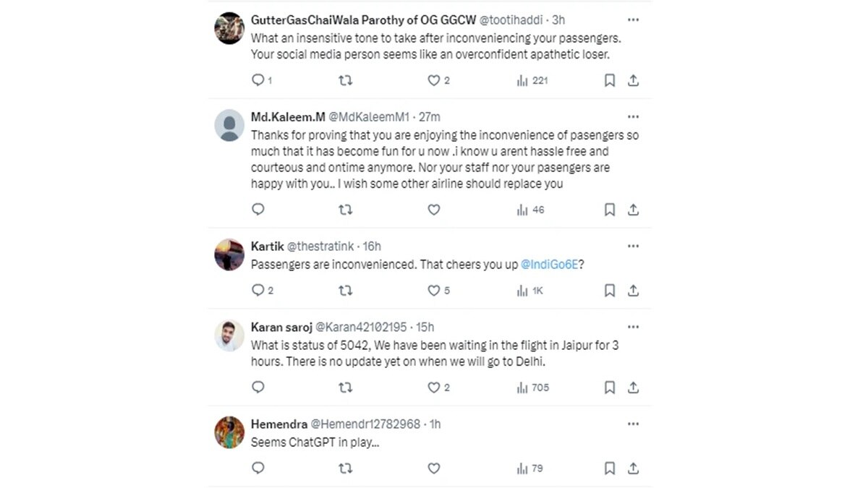The width and height of the screenshot is (868, 488).
Task: View analytics showing 705 views
Action: [x=532, y=388]
